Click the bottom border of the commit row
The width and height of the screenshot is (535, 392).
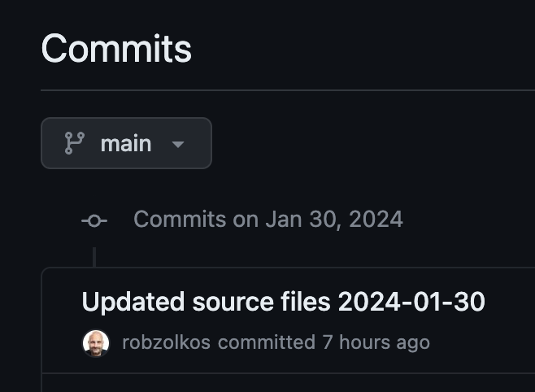285,373
